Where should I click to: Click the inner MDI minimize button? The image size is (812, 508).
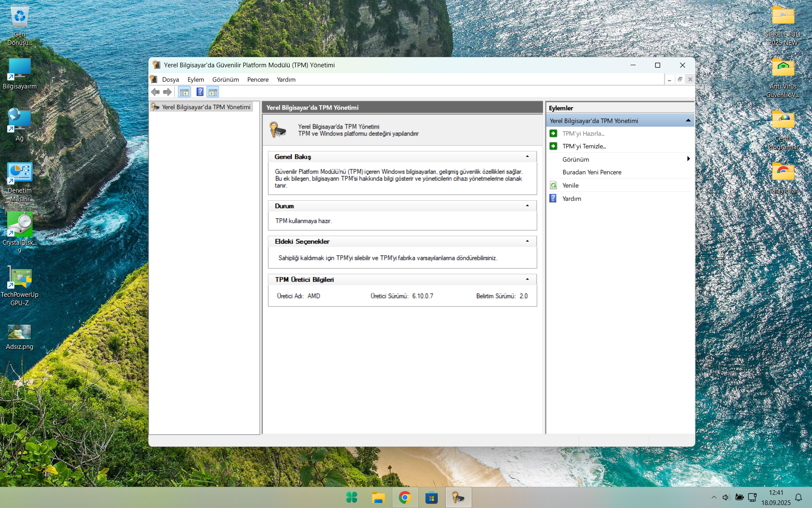click(x=669, y=79)
